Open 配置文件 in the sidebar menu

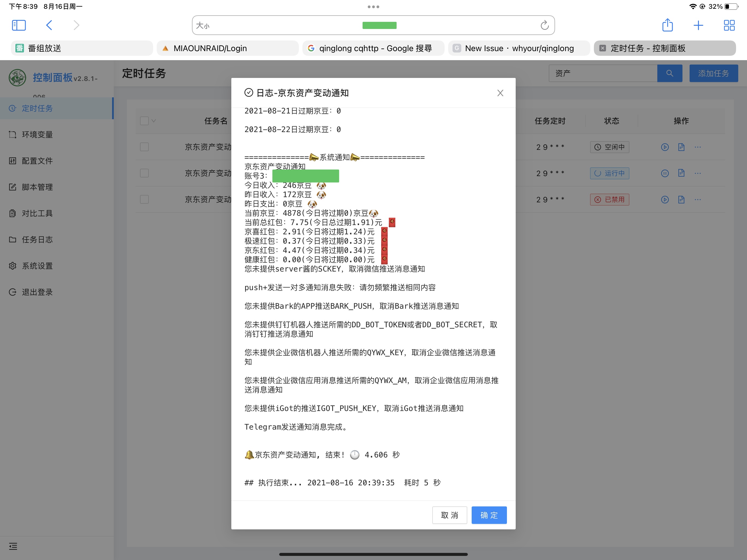[x=57, y=161]
